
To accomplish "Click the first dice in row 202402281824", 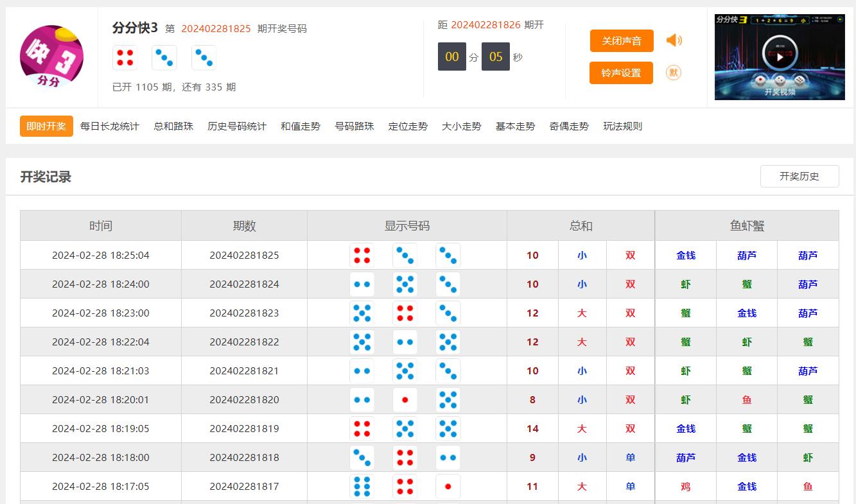I will (362, 284).
